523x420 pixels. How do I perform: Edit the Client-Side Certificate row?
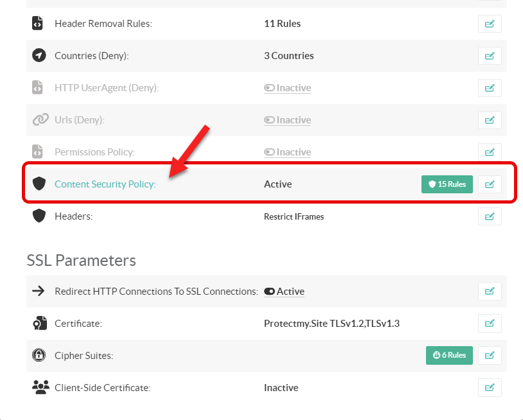click(x=490, y=387)
